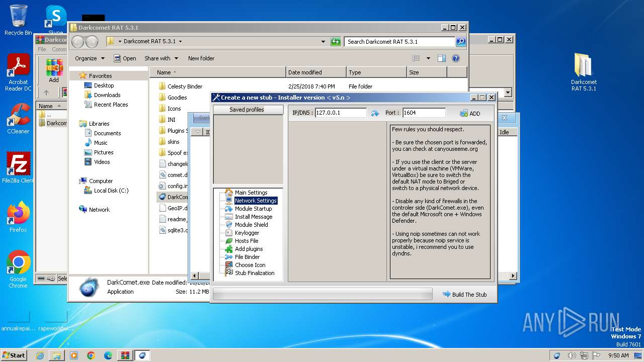Select Recent Places in navigation pane
Screen dimensions: 644x362
(x=111, y=105)
